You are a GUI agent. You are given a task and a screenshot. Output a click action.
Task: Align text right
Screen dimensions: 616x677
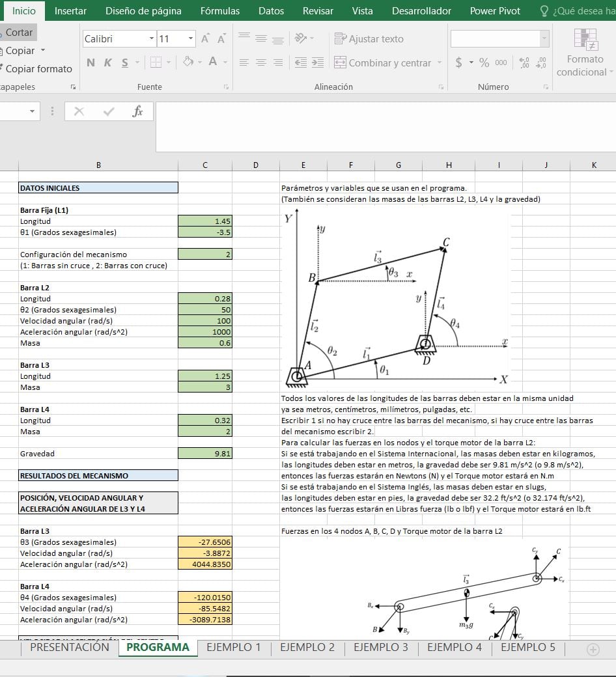[x=278, y=62]
